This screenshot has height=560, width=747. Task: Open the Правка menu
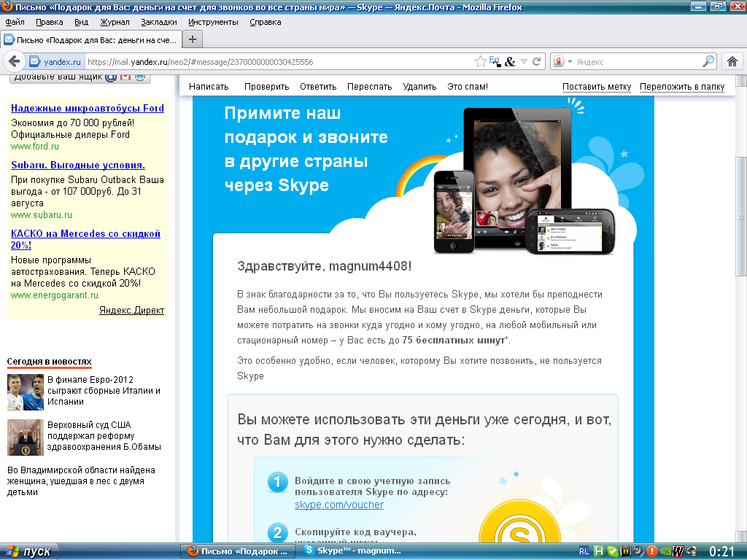[49, 22]
